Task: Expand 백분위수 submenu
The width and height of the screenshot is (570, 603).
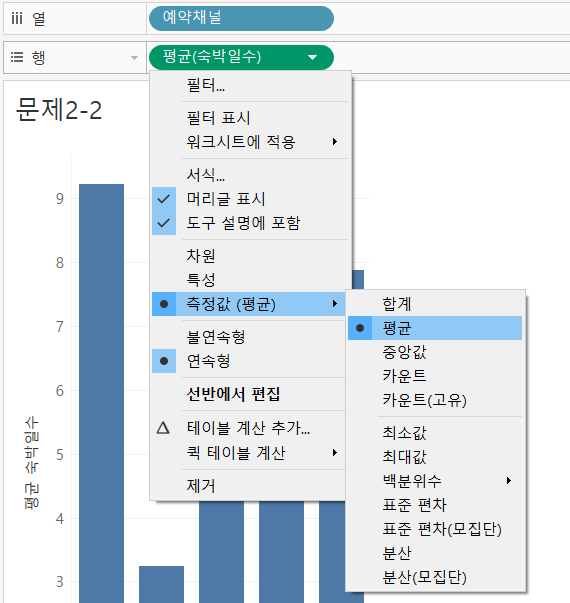Action: 435,481
